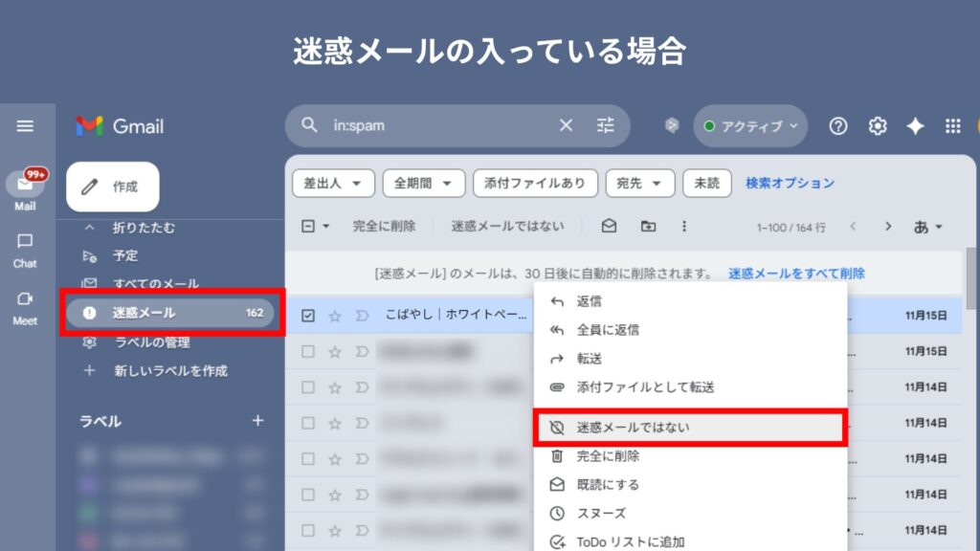Expand the 差出人 filter dropdown
This screenshot has height=551, width=980.
[x=333, y=183]
